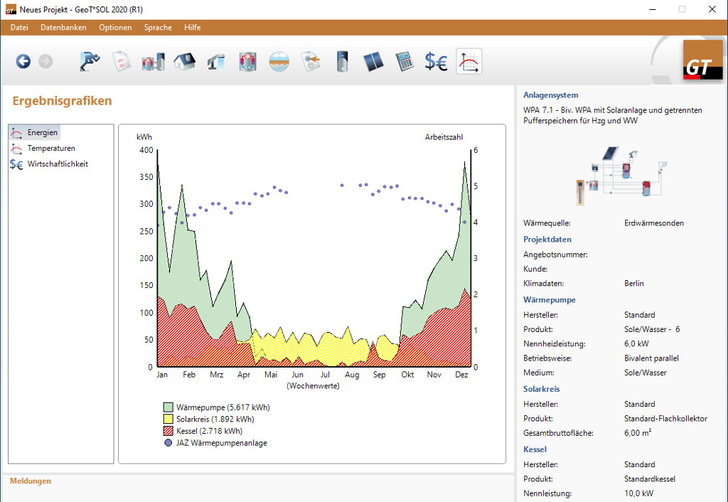Click the blue back navigation arrow

[x=23, y=62]
